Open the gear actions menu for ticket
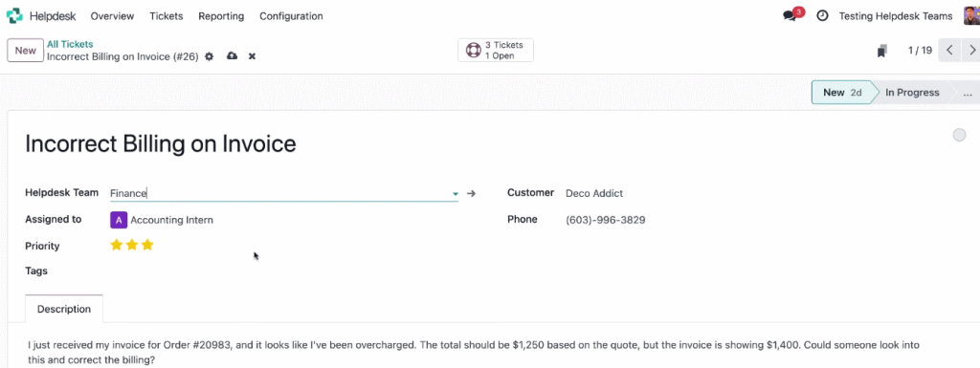 point(210,56)
